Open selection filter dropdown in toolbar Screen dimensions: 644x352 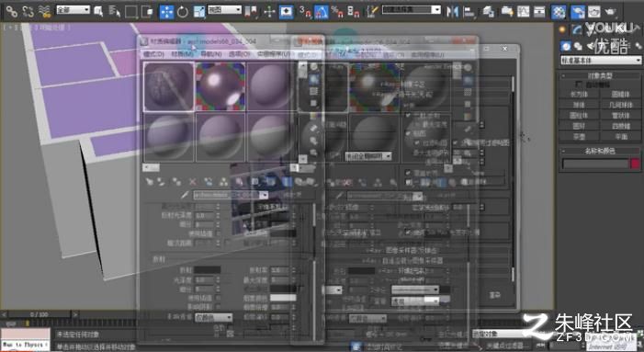[x=73, y=10]
